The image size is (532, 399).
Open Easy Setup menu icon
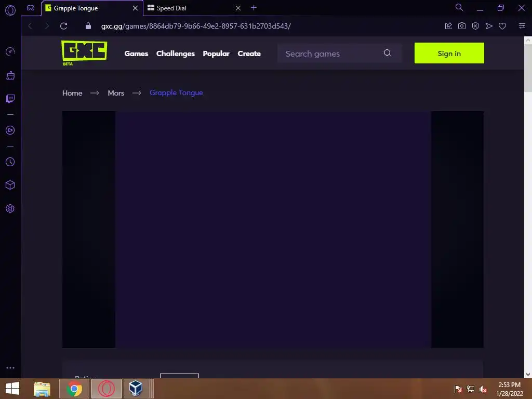click(x=522, y=26)
